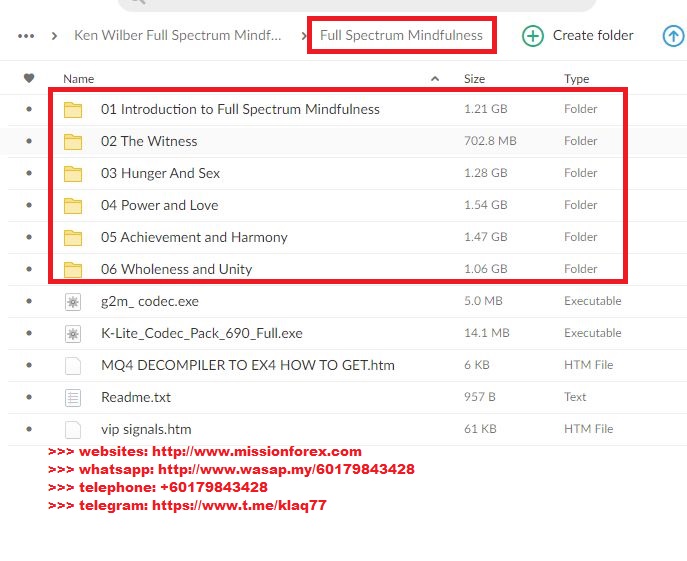Screen dimensions: 687x561
Task: Select MQ4 DECOMPILER TO EX4 HOW TO GET.htm
Action: tap(248, 365)
